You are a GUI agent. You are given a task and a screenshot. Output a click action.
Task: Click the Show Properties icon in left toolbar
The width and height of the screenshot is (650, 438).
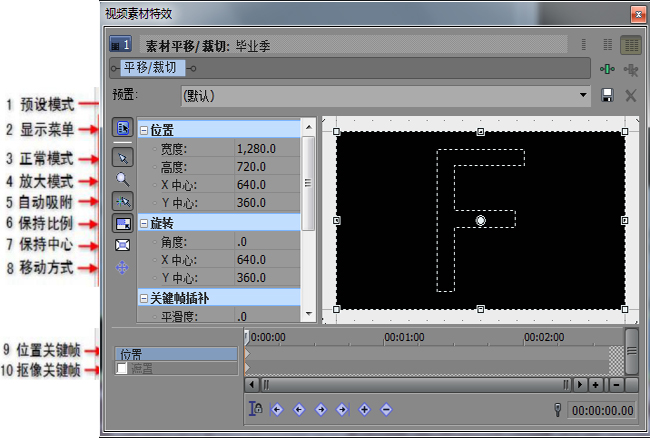[x=122, y=130]
